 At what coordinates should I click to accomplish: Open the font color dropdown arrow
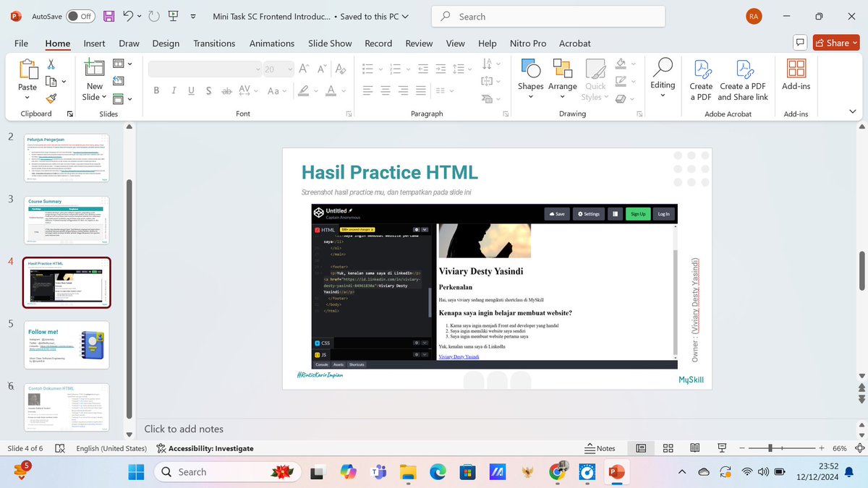point(342,90)
